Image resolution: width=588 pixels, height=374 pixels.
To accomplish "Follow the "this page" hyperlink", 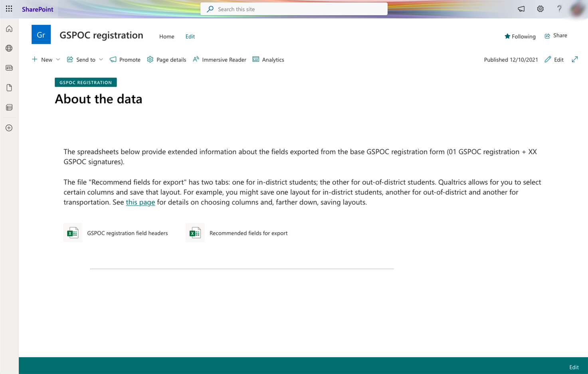I will (140, 202).
